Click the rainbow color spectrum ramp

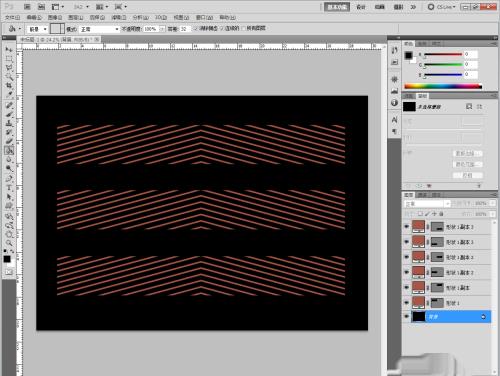point(443,87)
